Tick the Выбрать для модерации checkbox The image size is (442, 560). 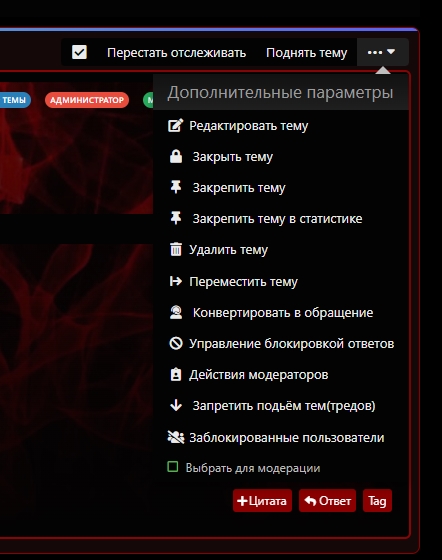[173, 467]
